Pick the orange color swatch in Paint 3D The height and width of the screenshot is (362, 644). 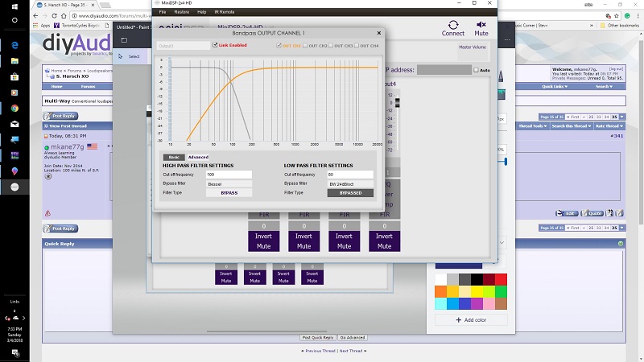pos(440,291)
